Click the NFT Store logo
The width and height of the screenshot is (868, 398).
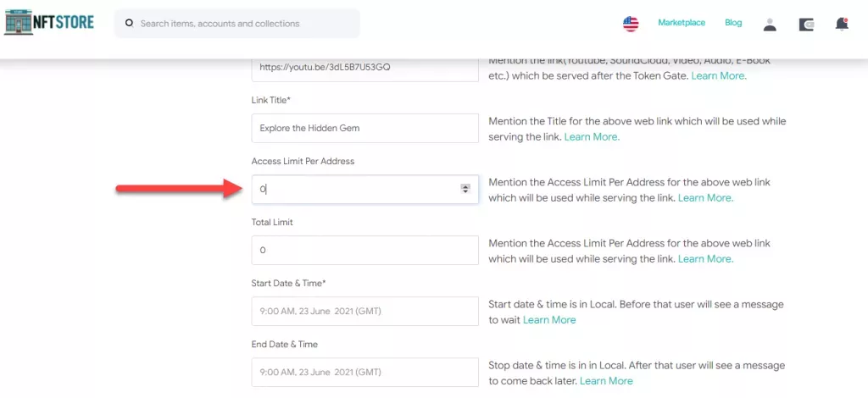point(49,23)
